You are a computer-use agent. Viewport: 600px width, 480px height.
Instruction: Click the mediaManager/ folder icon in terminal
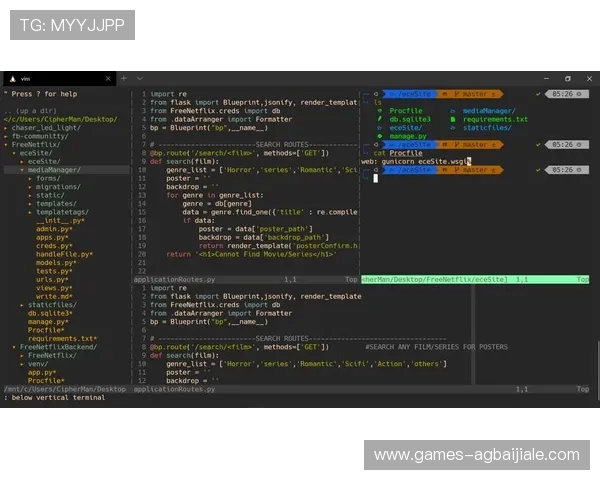click(453, 111)
